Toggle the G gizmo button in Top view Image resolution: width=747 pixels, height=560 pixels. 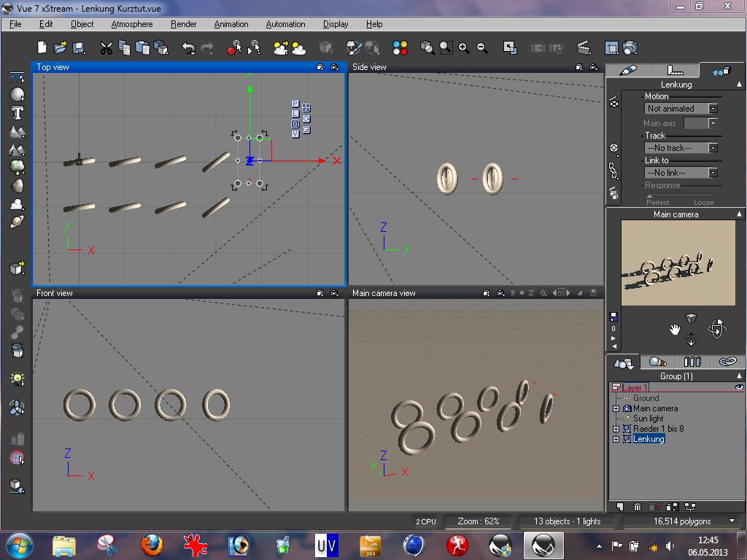tap(295, 124)
